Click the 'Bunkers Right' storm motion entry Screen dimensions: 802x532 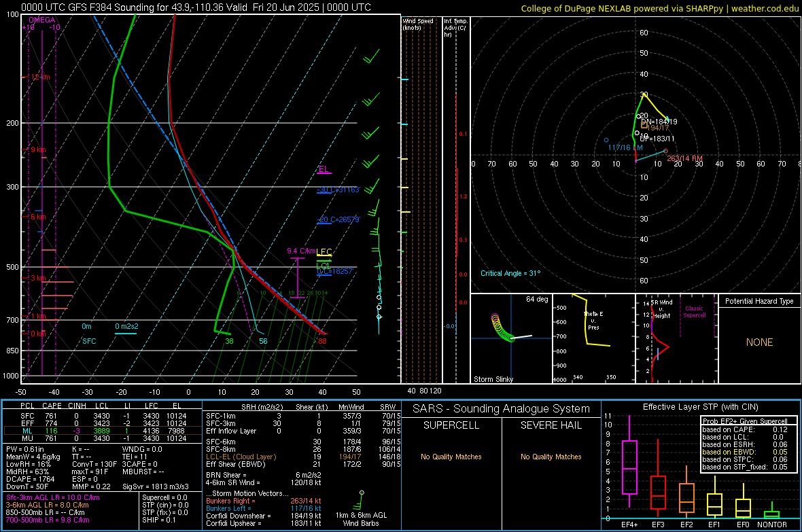pyautogui.click(x=264, y=501)
